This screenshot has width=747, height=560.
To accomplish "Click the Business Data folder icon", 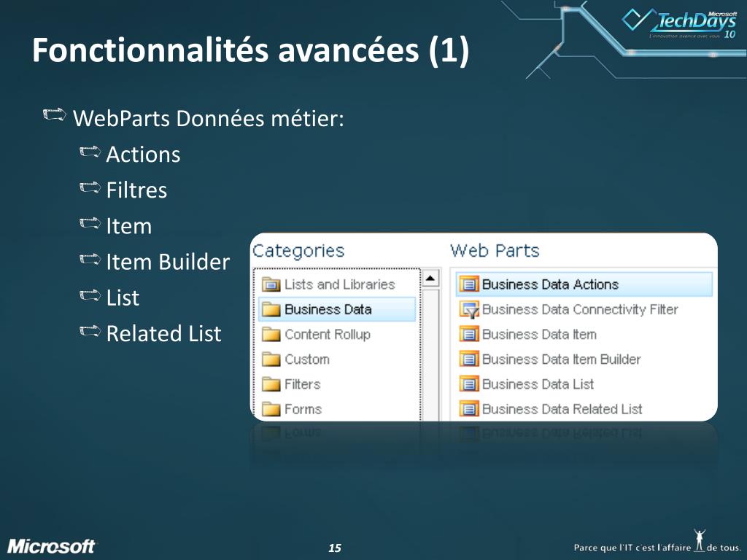I will pos(271,309).
